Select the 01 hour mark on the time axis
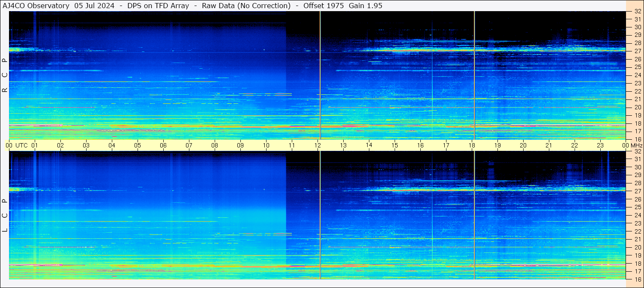Viewport: 644px width, 288px height. (35, 145)
